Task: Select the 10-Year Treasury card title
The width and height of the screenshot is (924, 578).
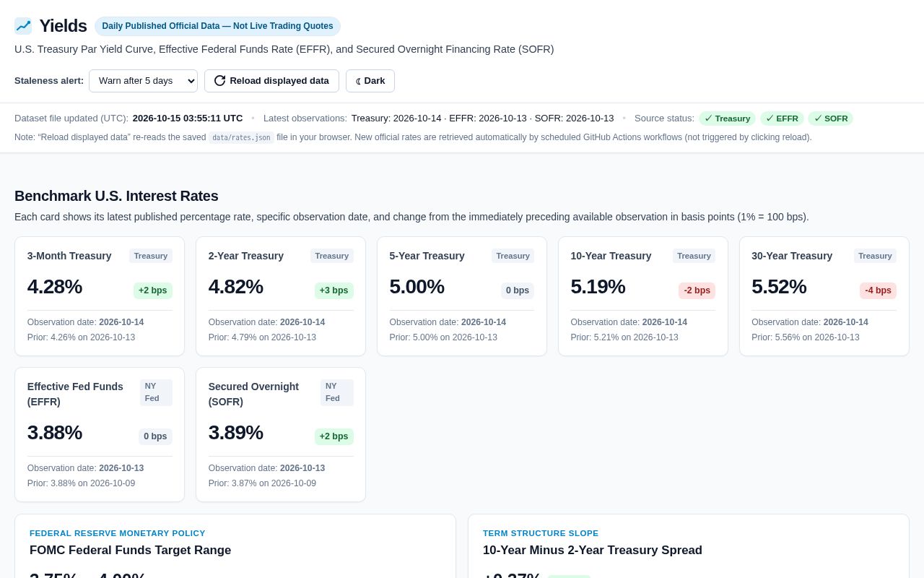Action: (x=611, y=256)
